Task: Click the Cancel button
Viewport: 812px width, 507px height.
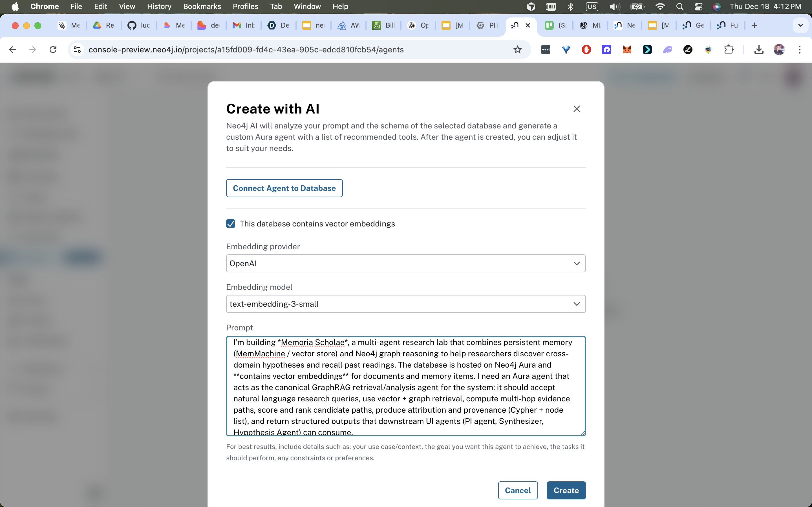Action: click(x=518, y=490)
